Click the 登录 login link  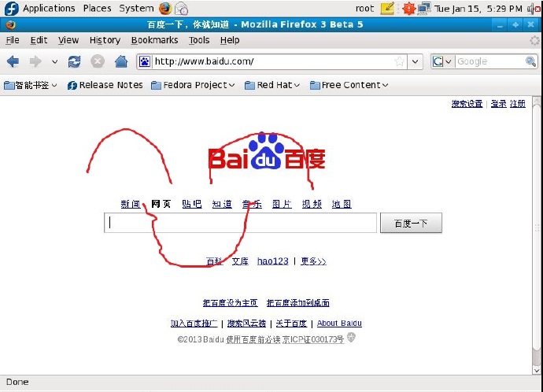point(499,104)
